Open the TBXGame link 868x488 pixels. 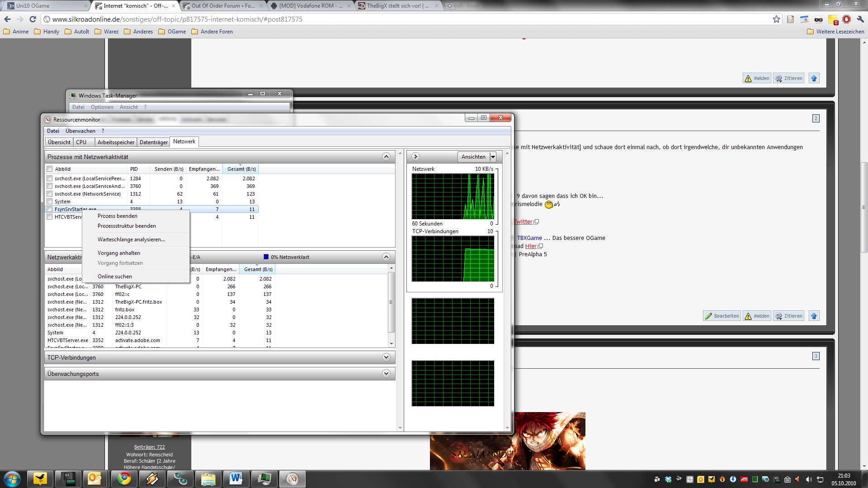529,238
